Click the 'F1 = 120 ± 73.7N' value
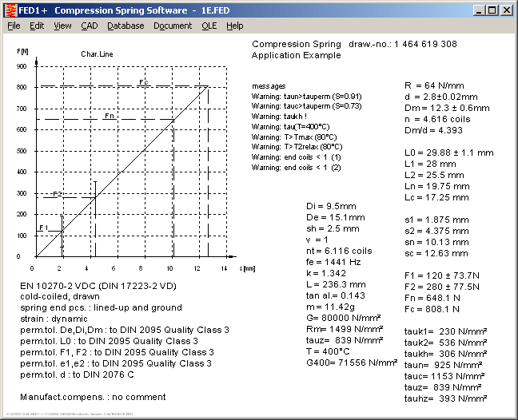The image size is (518, 420). pyautogui.click(x=442, y=275)
